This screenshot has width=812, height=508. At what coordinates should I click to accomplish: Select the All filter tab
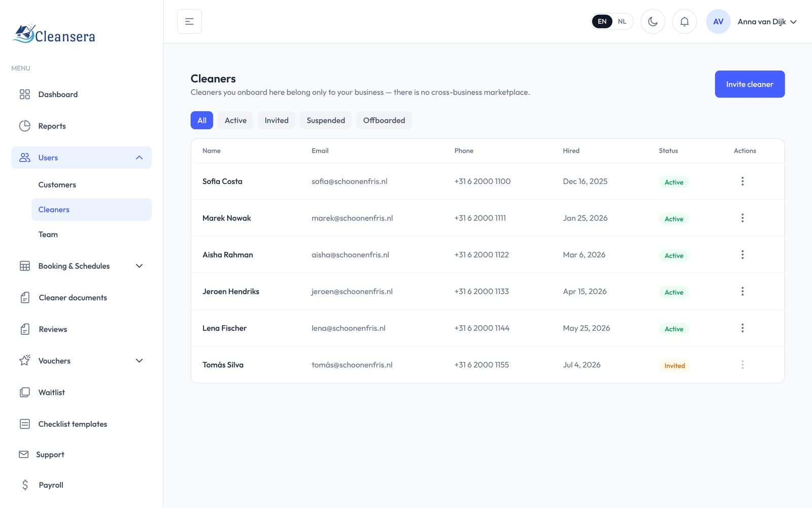[x=202, y=120]
